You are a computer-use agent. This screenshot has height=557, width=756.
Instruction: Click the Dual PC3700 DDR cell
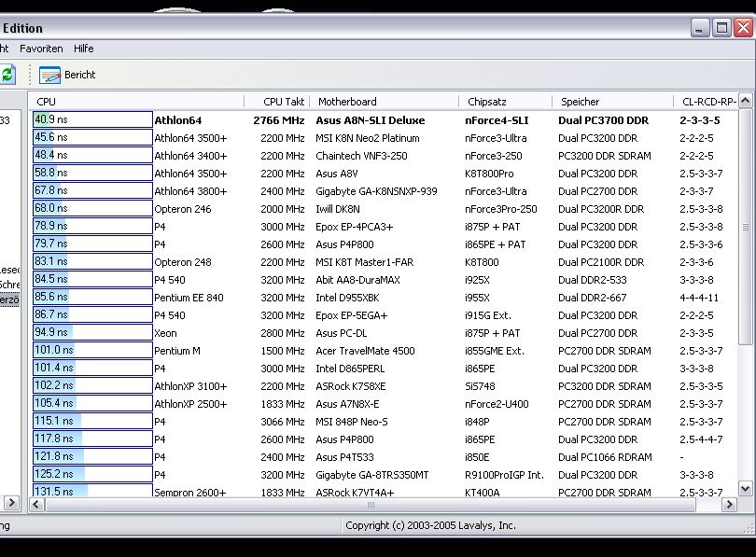tap(603, 120)
